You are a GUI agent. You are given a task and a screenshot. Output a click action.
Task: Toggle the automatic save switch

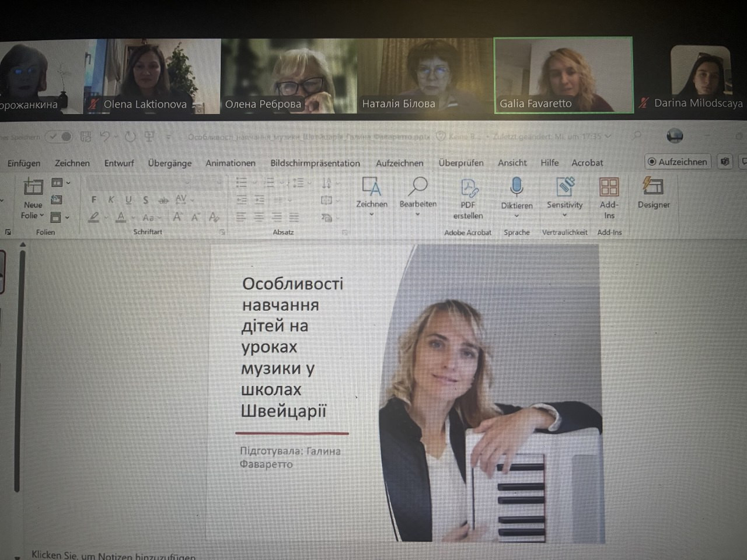coord(59,136)
